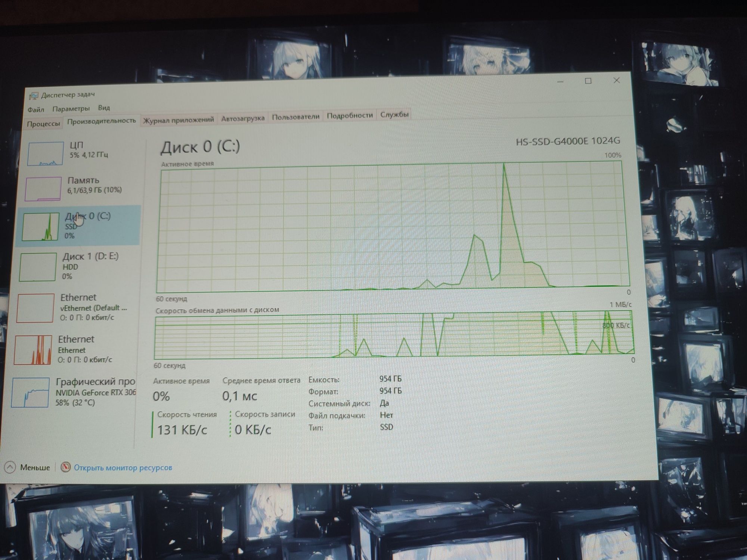Maximize the Диспетчер задач window

click(x=588, y=81)
